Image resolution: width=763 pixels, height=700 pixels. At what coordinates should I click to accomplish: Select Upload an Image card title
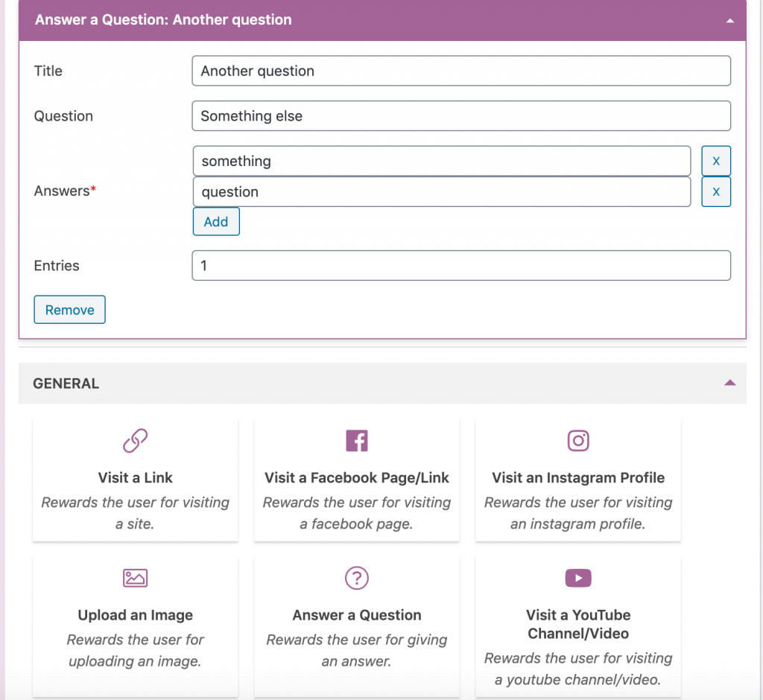[136, 615]
